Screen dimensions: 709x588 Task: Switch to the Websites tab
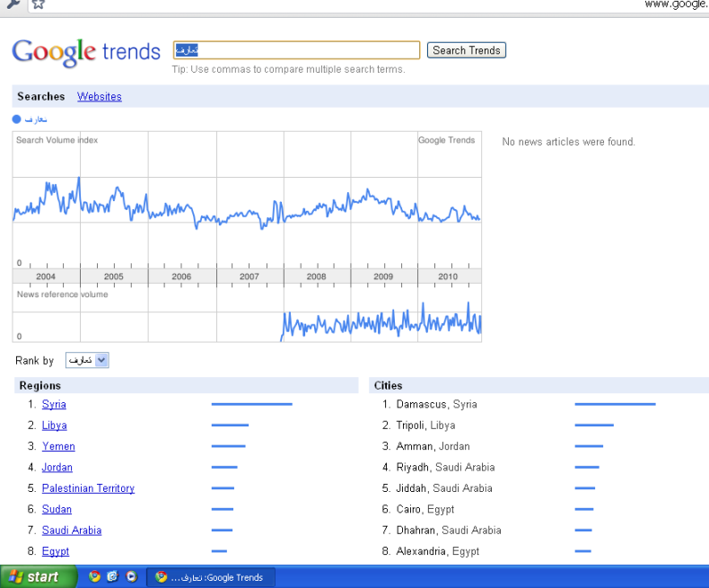[x=99, y=97]
